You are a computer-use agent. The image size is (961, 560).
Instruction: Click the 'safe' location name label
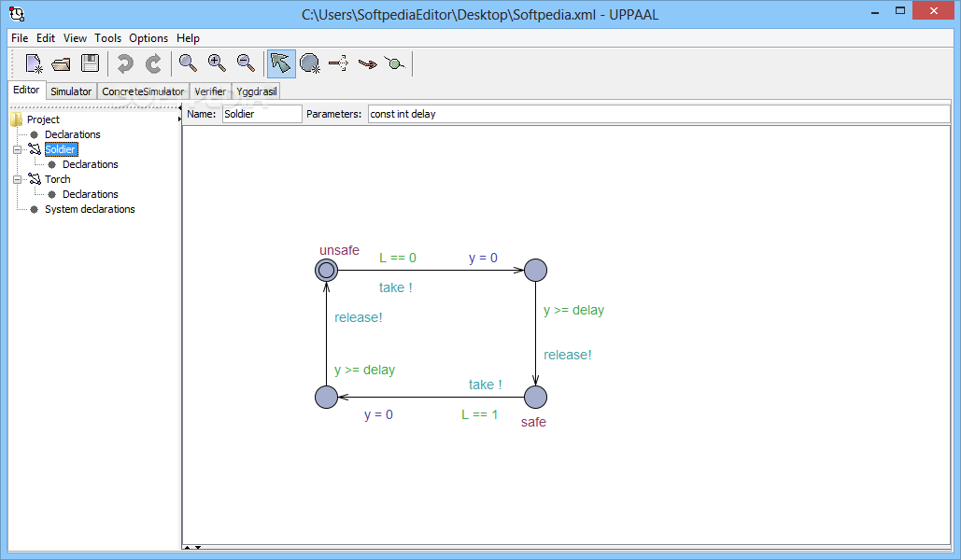point(533,422)
